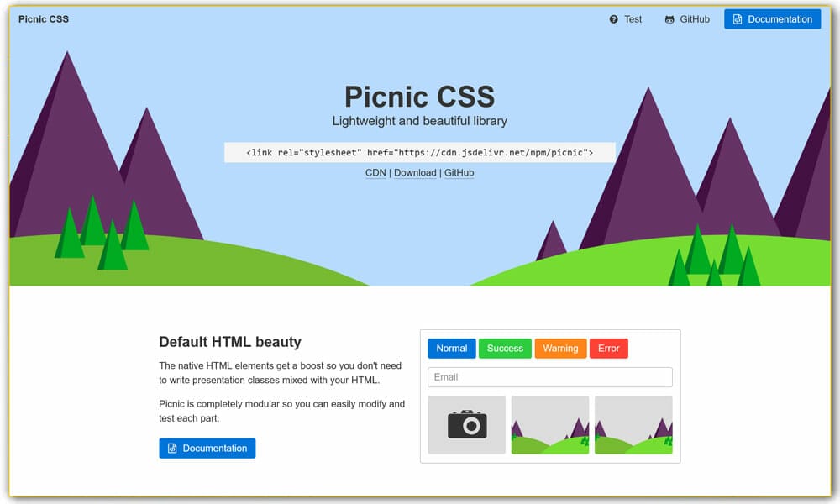Viewport: 840px width, 504px height.
Task: Select the green Success button
Action: 505,348
